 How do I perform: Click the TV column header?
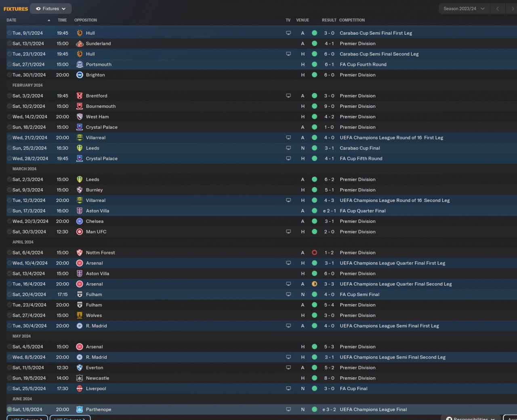tap(288, 20)
